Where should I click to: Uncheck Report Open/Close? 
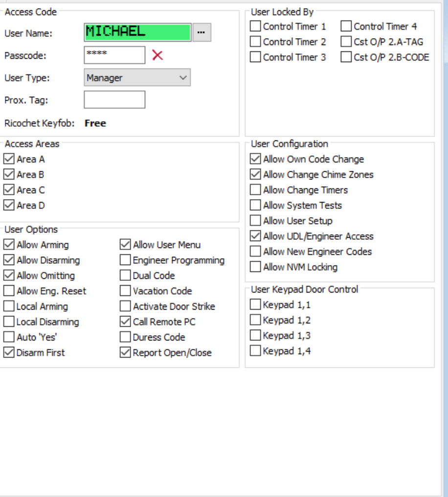point(125,353)
